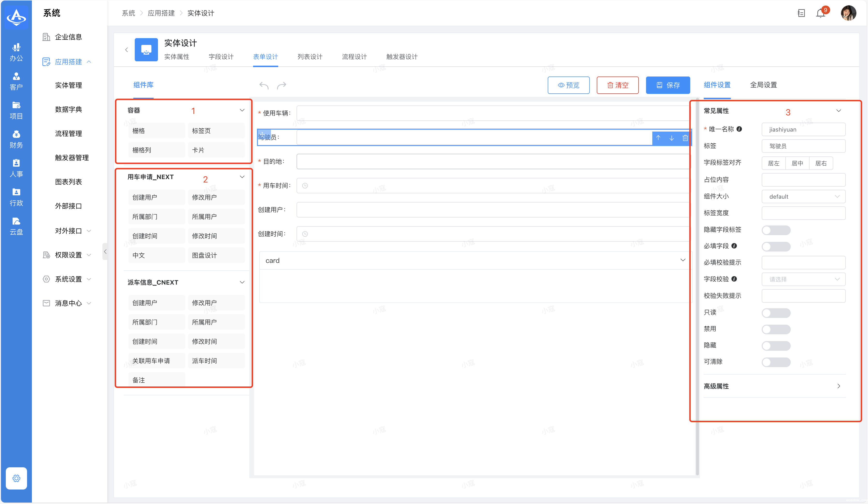Toggle the 隐藏字段标签 switch
The width and height of the screenshot is (868, 504).
pos(776,230)
